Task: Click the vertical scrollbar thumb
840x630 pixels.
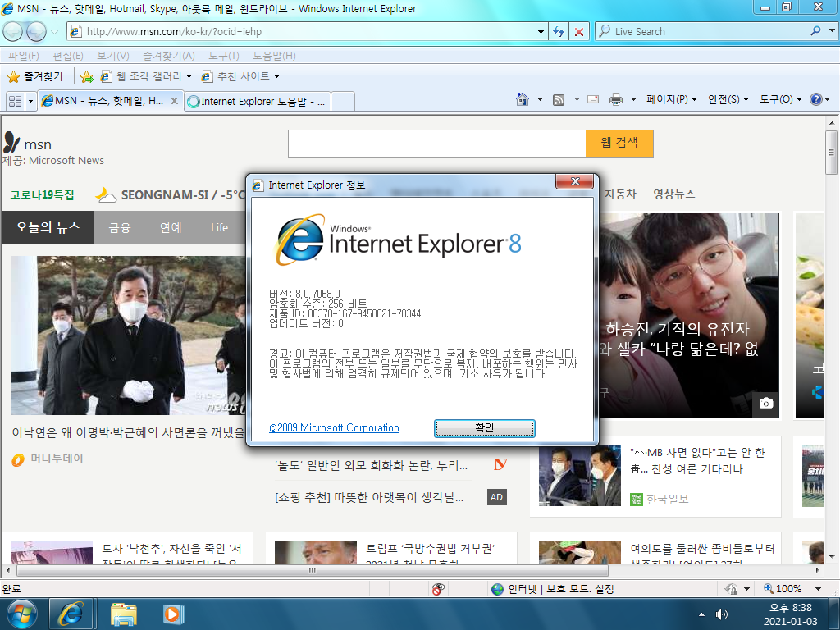Action: (832, 152)
